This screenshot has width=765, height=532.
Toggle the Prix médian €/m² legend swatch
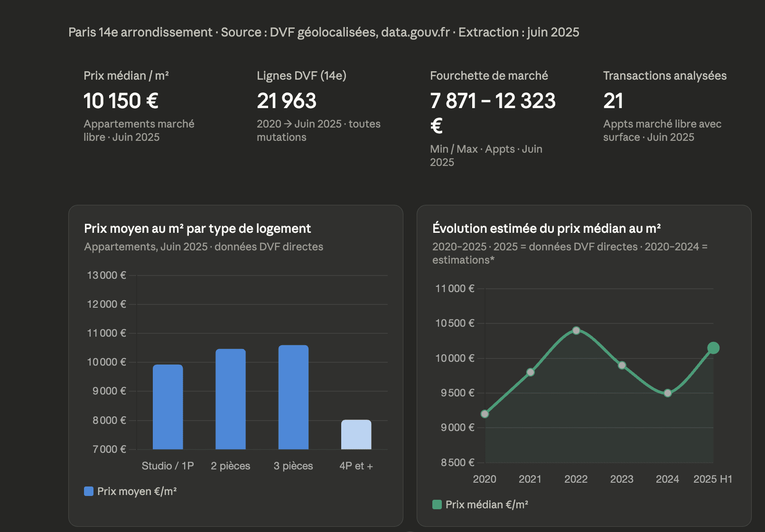(437, 504)
